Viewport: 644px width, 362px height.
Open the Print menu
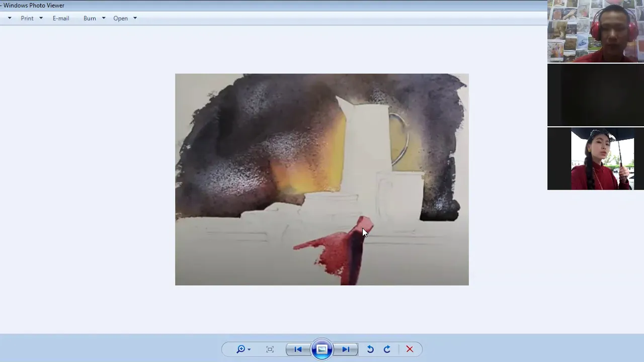click(27, 18)
